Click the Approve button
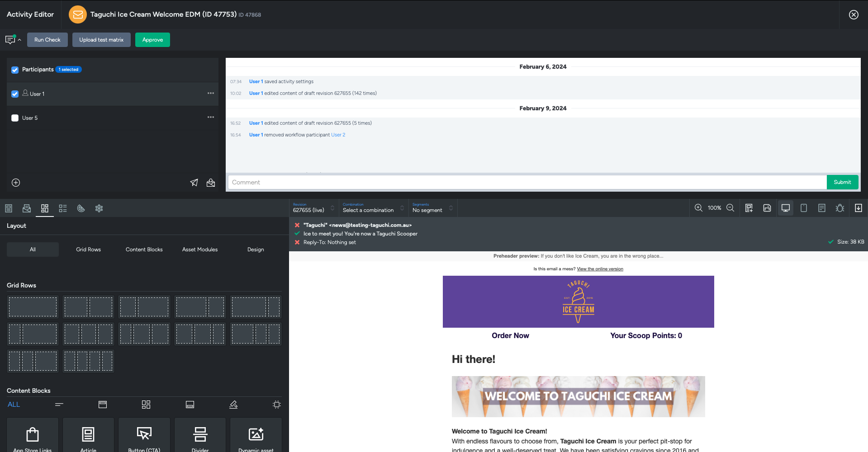Image resolution: width=868 pixels, height=452 pixels. 152,40
